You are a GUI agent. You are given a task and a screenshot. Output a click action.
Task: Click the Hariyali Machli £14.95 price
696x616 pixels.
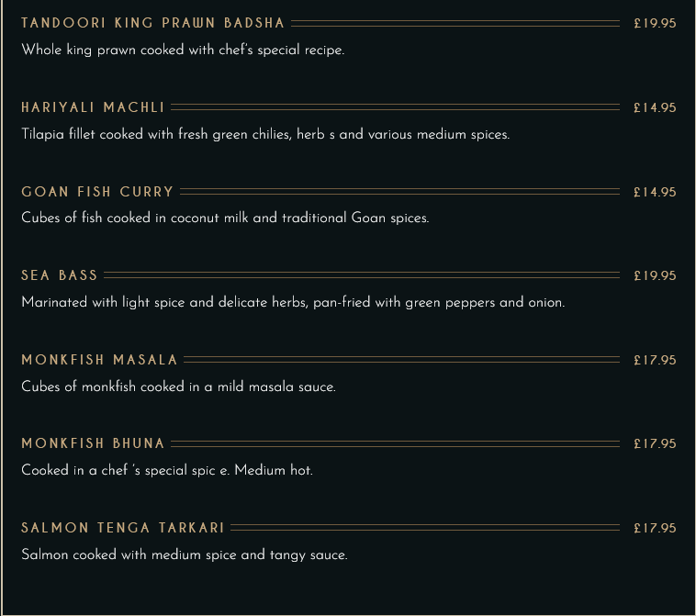655,107
